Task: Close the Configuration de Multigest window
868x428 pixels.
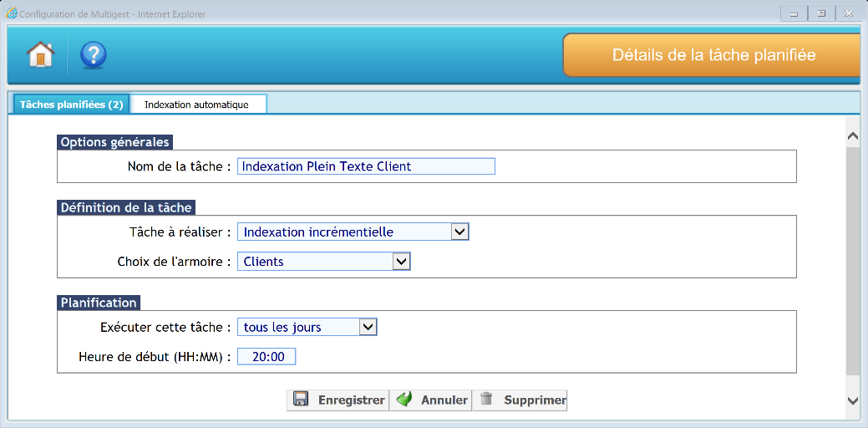Action: [850, 13]
